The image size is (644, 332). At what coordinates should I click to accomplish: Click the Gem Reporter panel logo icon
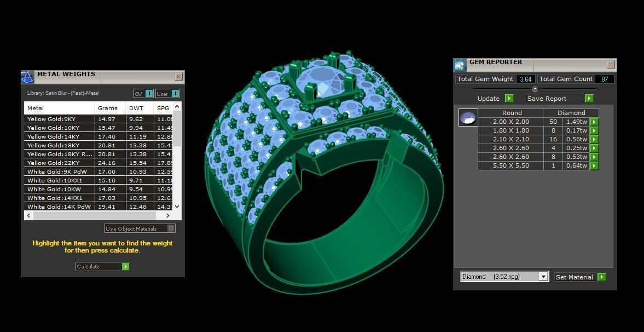[x=460, y=65]
